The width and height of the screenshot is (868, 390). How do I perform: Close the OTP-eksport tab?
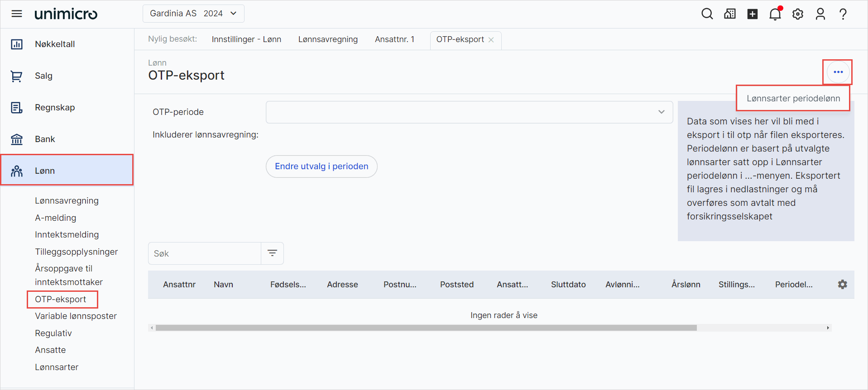[x=491, y=40]
